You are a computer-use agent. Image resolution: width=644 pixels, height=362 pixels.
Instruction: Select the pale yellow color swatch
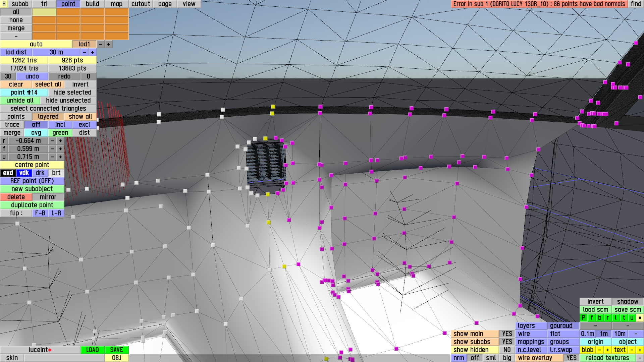44,12
